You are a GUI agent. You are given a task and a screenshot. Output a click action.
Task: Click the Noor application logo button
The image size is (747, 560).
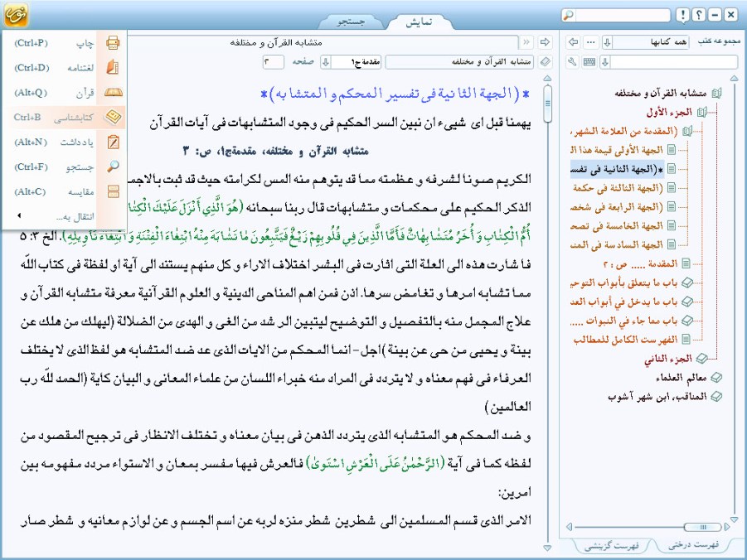click(x=15, y=15)
